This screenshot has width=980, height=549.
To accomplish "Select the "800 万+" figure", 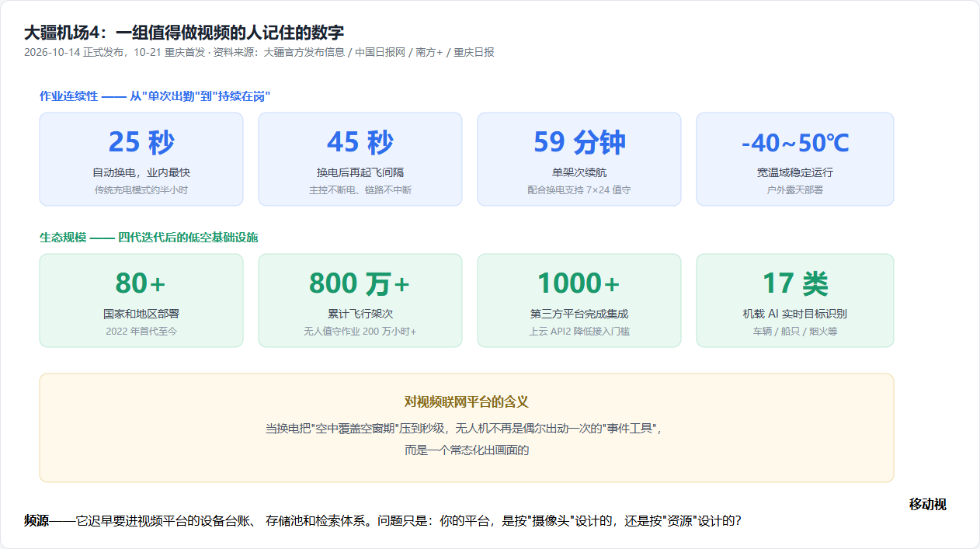I will 360,283.
